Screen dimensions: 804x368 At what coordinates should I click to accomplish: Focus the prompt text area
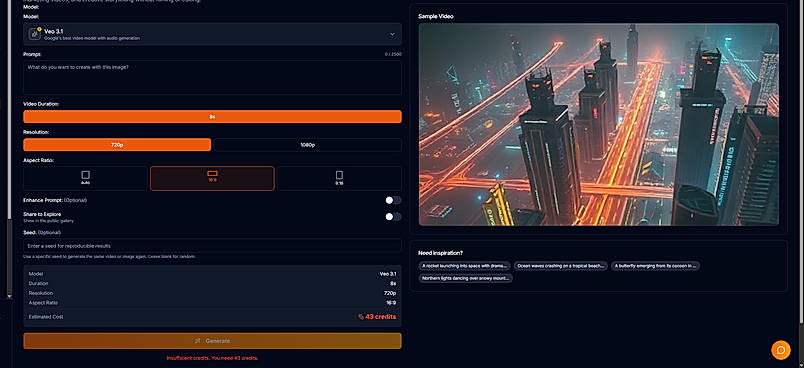coord(212,77)
